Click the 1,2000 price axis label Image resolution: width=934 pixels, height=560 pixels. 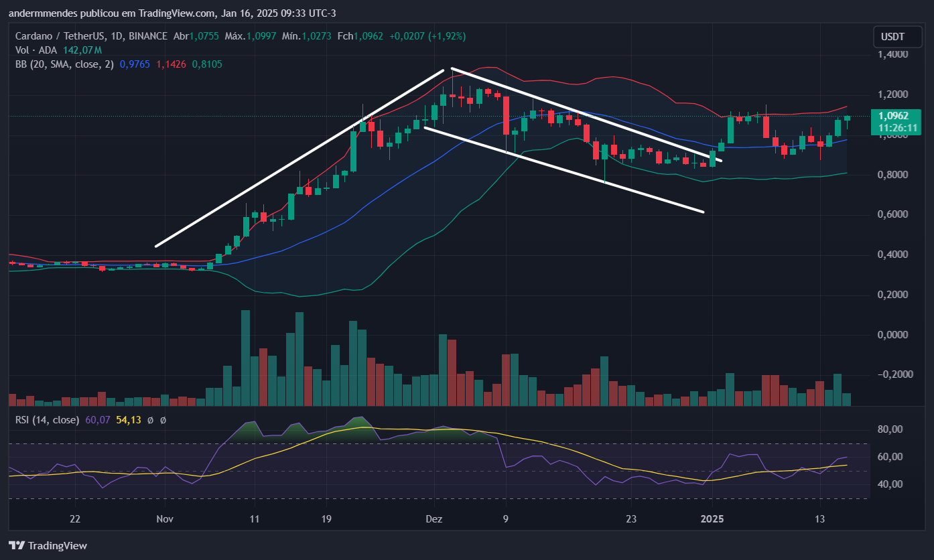tap(893, 94)
